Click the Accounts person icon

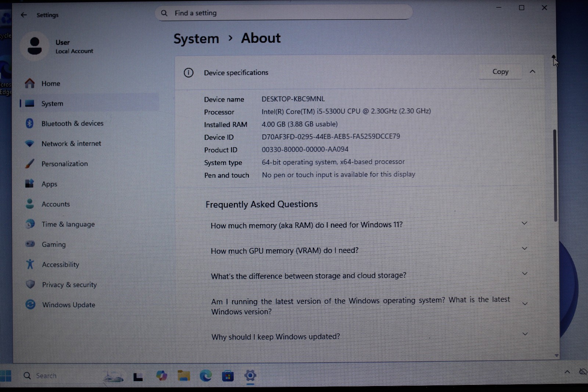point(30,204)
